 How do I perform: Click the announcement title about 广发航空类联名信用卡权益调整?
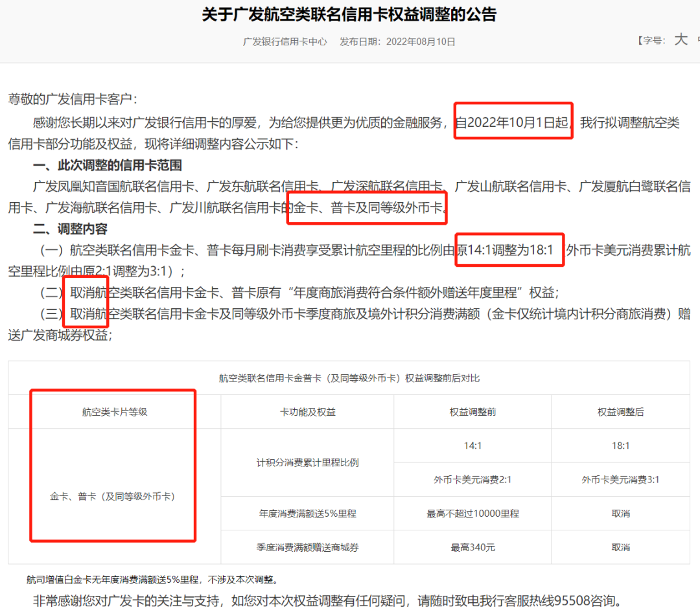pyautogui.click(x=349, y=15)
